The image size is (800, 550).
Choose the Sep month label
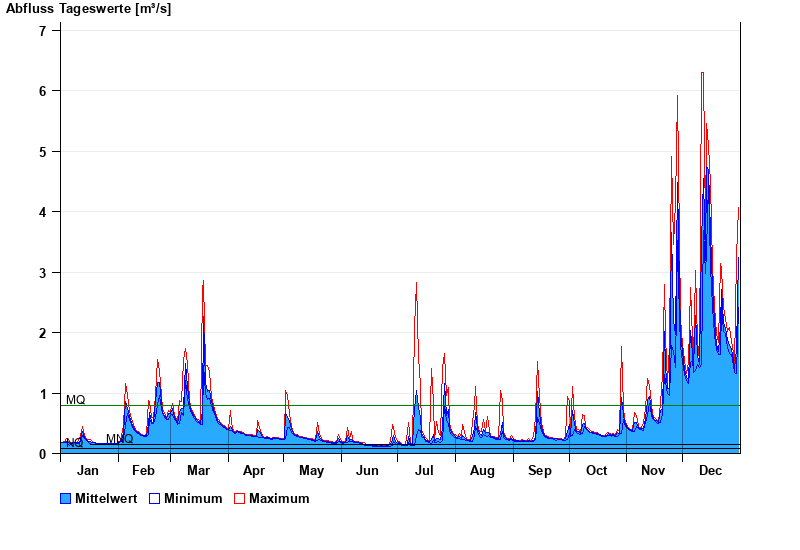[540, 471]
